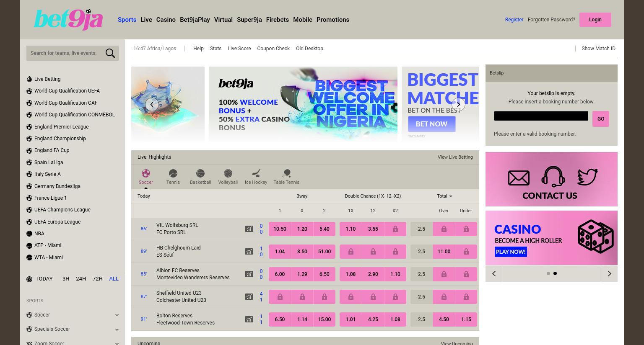
Task: Click the Register link
Action: click(x=514, y=20)
